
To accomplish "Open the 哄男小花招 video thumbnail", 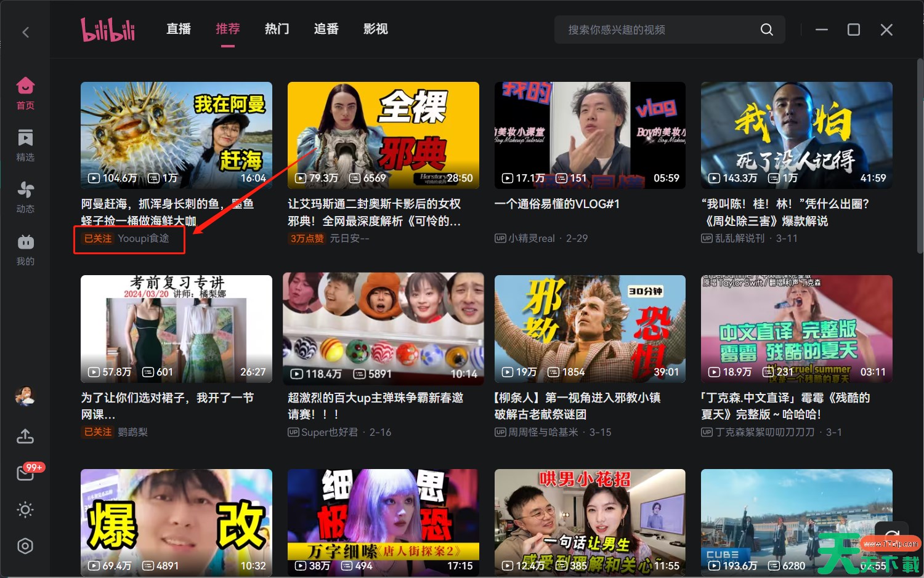I will 590,523.
